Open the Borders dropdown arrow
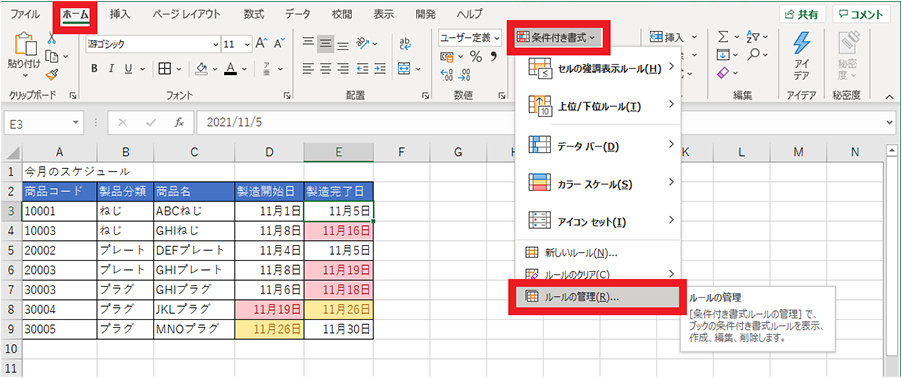This screenshot has width=902, height=378. [x=178, y=69]
